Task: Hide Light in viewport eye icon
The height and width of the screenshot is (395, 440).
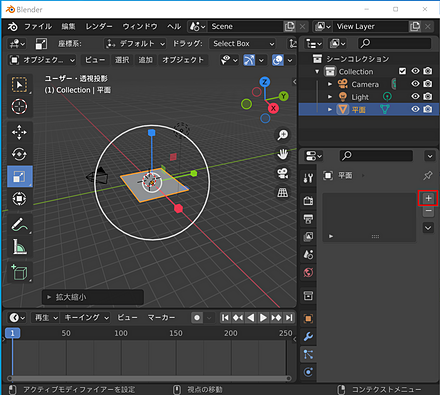Action: (415, 96)
